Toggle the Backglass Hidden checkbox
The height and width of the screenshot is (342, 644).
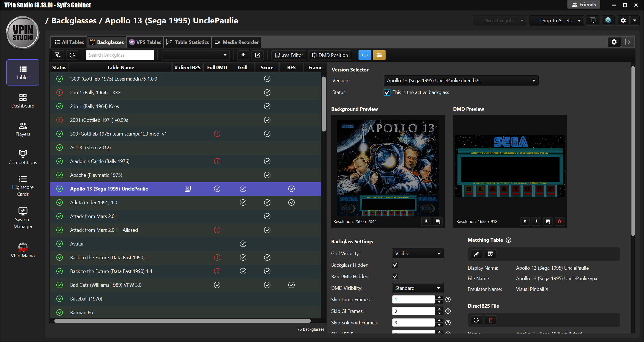[395, 265]
